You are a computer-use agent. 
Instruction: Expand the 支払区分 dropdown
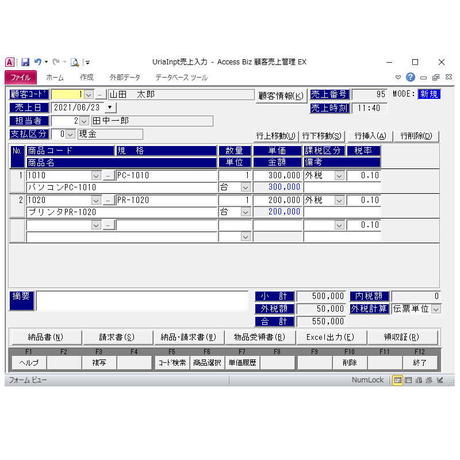pyautogui.click(x=70, y=134)
